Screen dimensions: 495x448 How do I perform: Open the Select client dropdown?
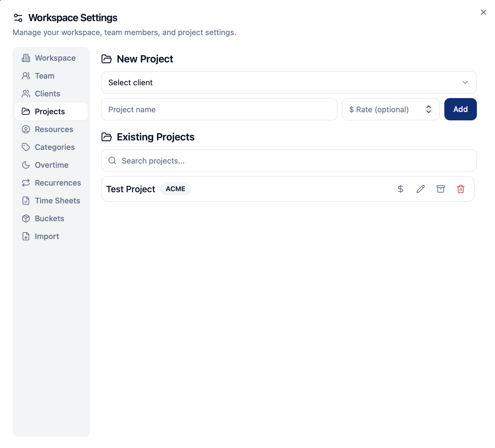click(x=289, y=82)
